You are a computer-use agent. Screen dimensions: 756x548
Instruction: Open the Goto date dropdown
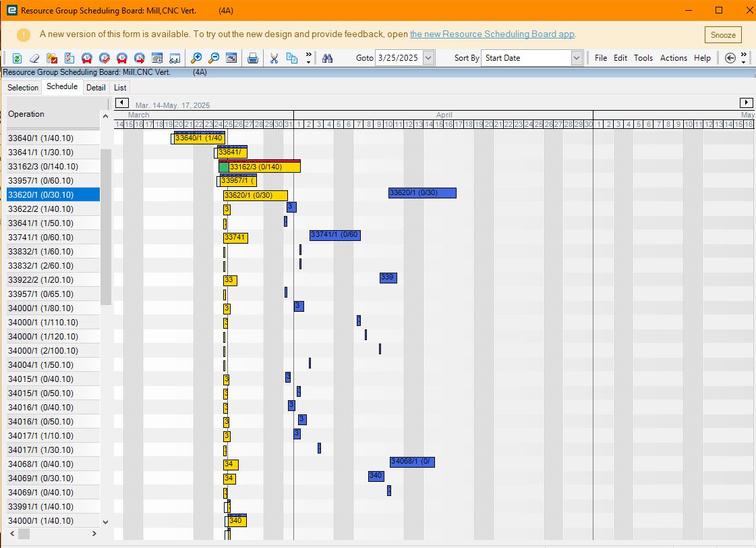(x=429, y=58)
